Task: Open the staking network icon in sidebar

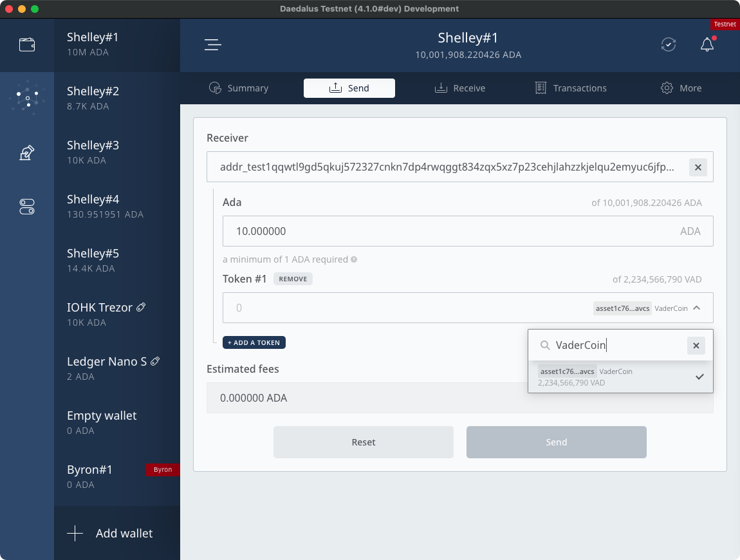Action: 27,97
